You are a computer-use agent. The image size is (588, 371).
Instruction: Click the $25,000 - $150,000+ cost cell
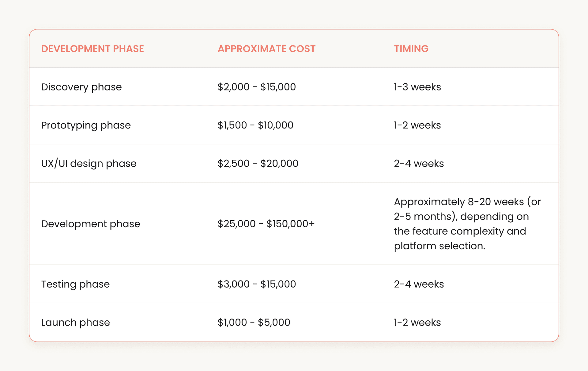(x=266, y=224)
